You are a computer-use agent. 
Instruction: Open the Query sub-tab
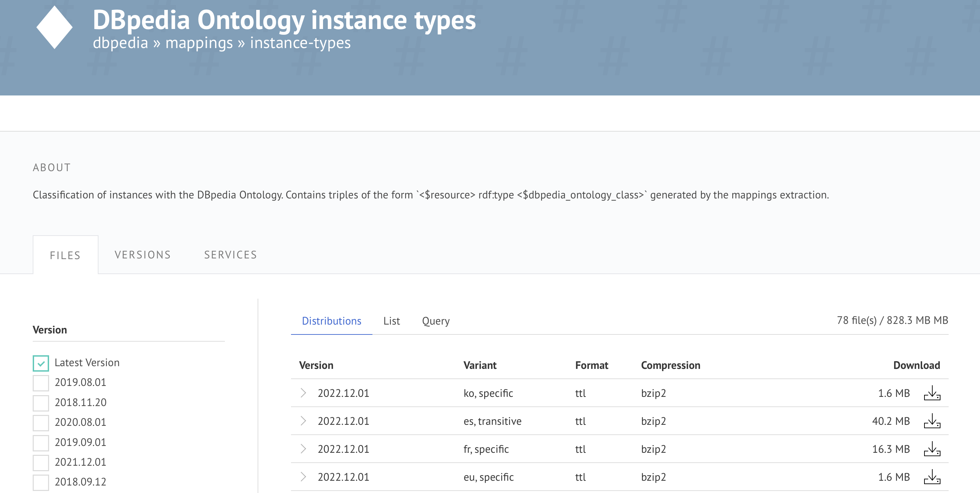click(435, 321)
